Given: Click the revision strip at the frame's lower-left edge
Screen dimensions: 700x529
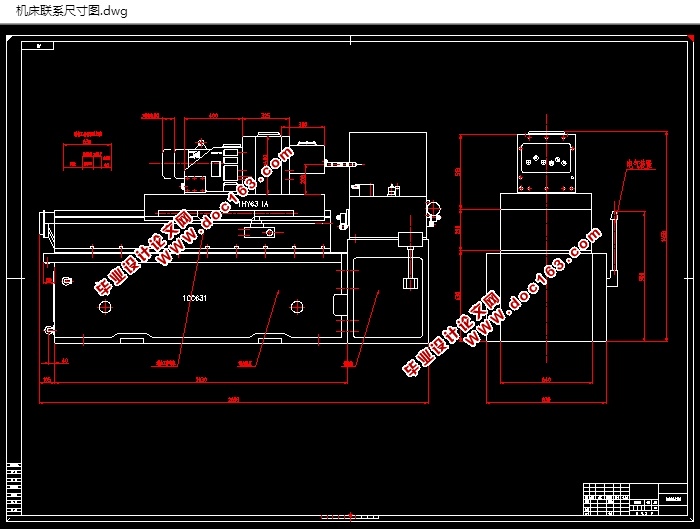Looking at the screenshot, I should coord(14,488).
